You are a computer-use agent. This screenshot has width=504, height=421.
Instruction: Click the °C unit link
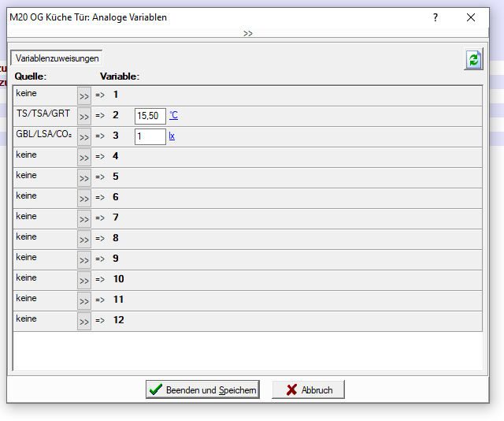click(173, 116)
